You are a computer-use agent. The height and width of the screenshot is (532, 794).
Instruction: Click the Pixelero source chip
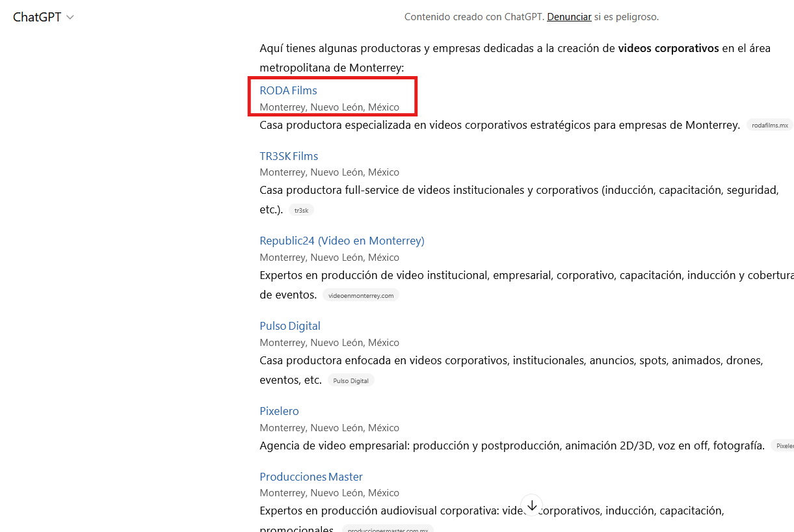pos(784,446)
